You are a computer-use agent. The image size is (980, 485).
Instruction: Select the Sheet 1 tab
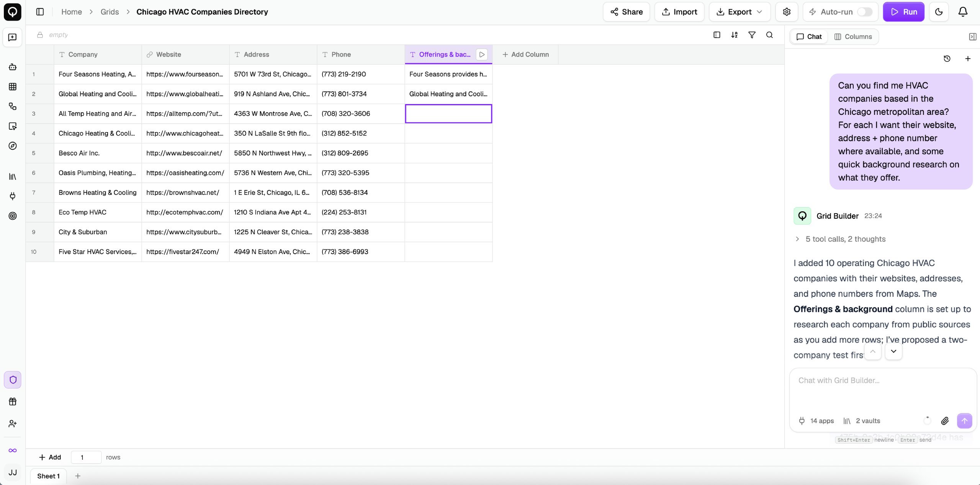pos(48,476)
